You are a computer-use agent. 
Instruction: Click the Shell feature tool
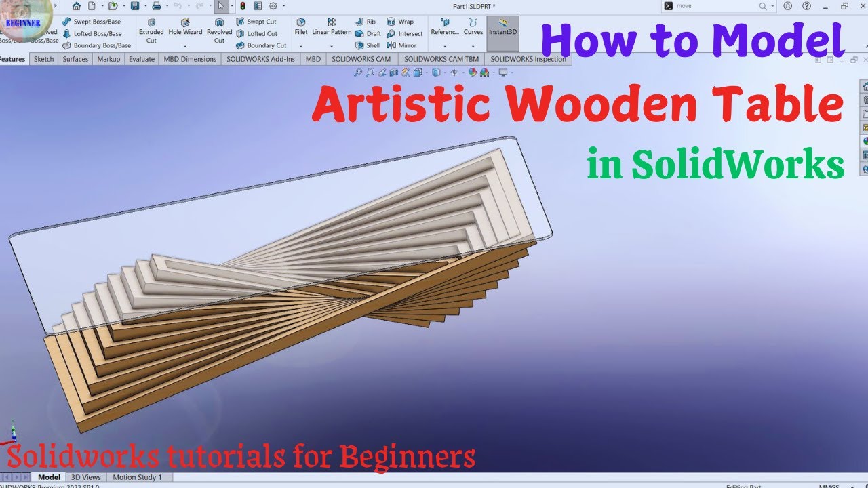coord(368,45)
